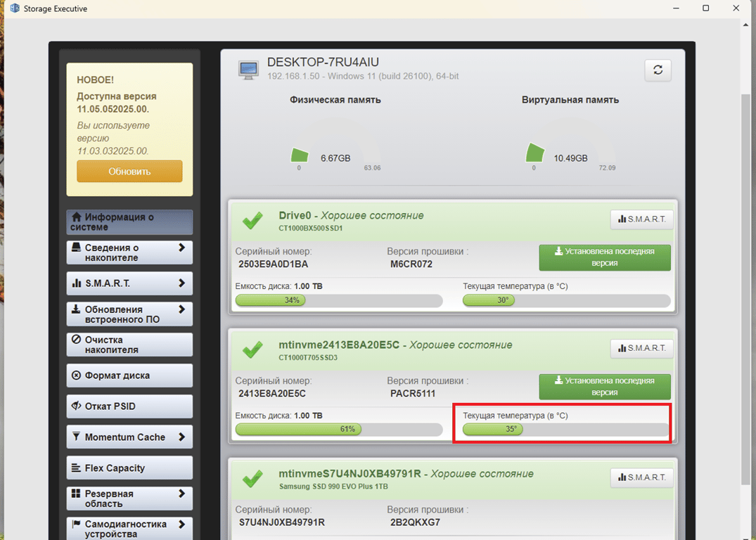This screenshot has width=756, height=540.
Task: Click the physical memory gauge icon
Action: [300, 155]
